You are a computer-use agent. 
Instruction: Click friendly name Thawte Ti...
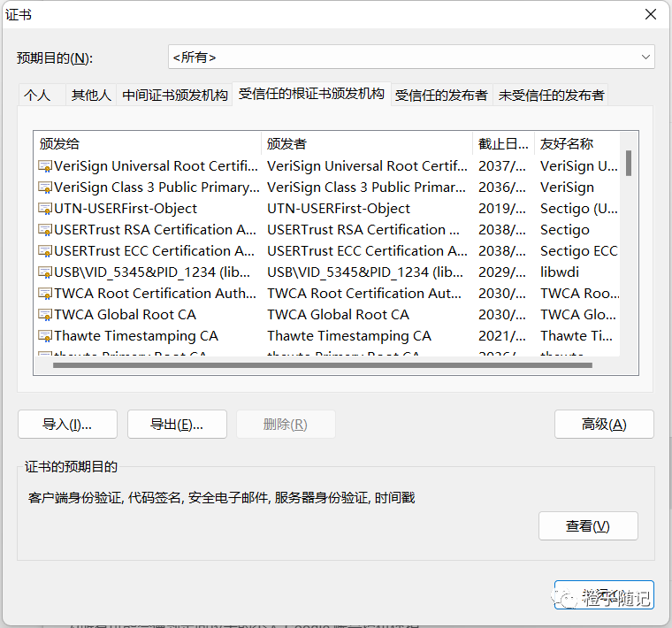pos(576,335)
